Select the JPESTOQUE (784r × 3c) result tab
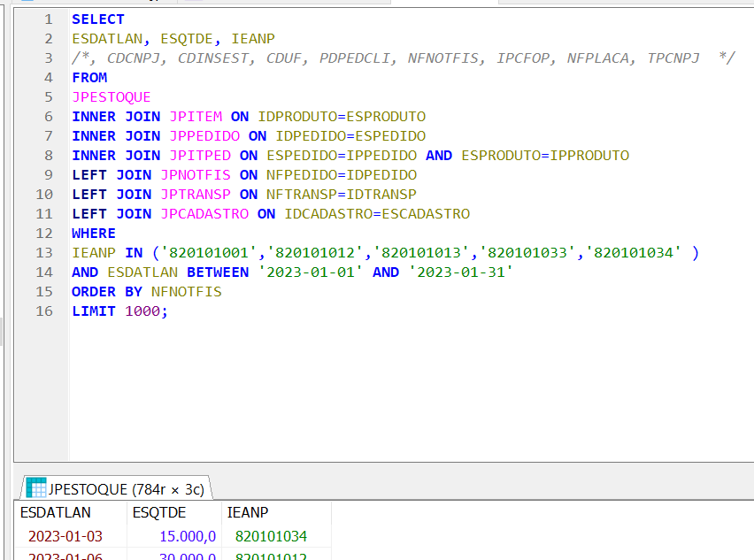754x560 pixels. pos(126,488)
